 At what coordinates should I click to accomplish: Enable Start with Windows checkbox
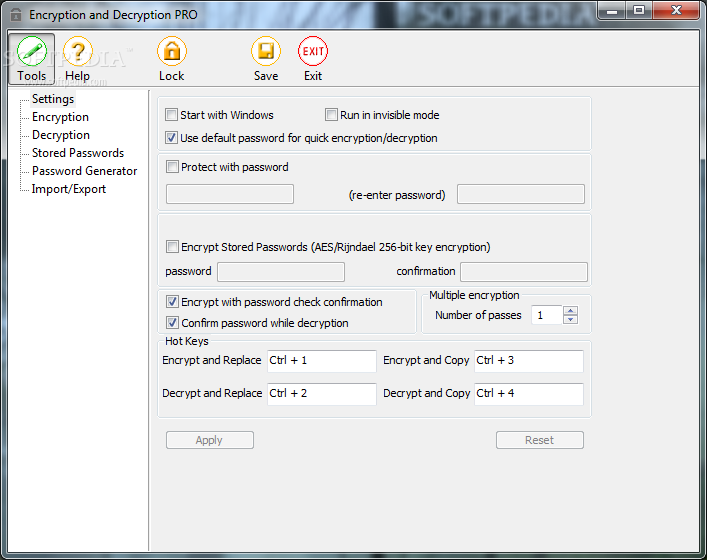click(171, 115)
